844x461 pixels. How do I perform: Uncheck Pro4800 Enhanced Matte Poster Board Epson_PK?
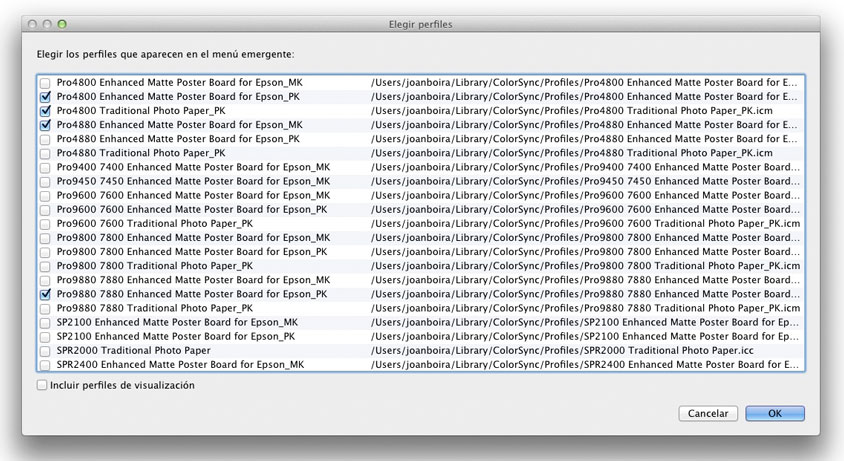pyautogui.click(x=45, y=97)
